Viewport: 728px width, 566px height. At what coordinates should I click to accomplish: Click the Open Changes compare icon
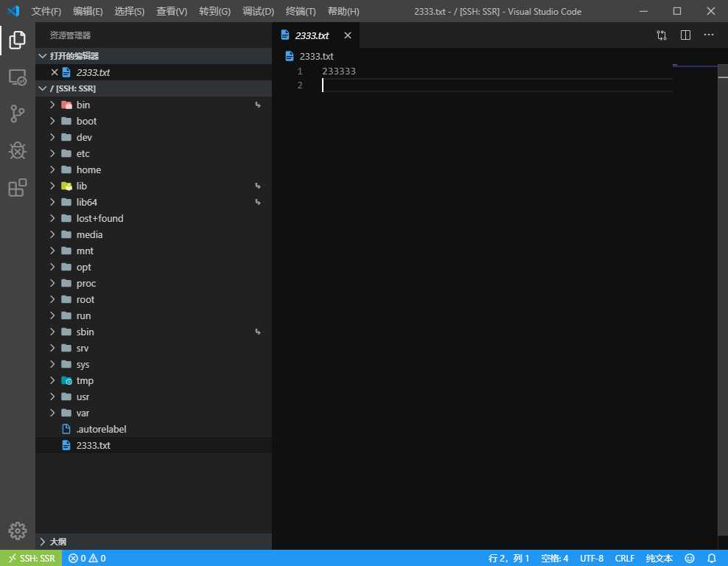tap(662, 35)
